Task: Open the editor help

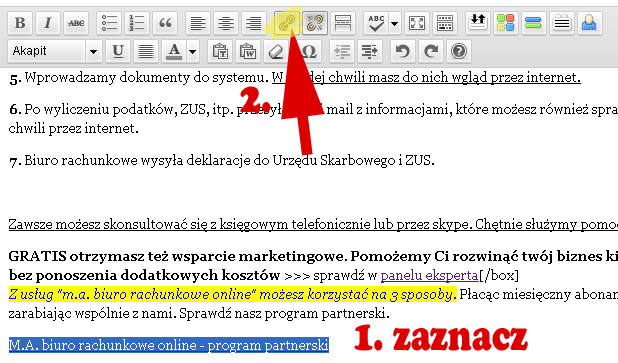Action: pos(459,51)
